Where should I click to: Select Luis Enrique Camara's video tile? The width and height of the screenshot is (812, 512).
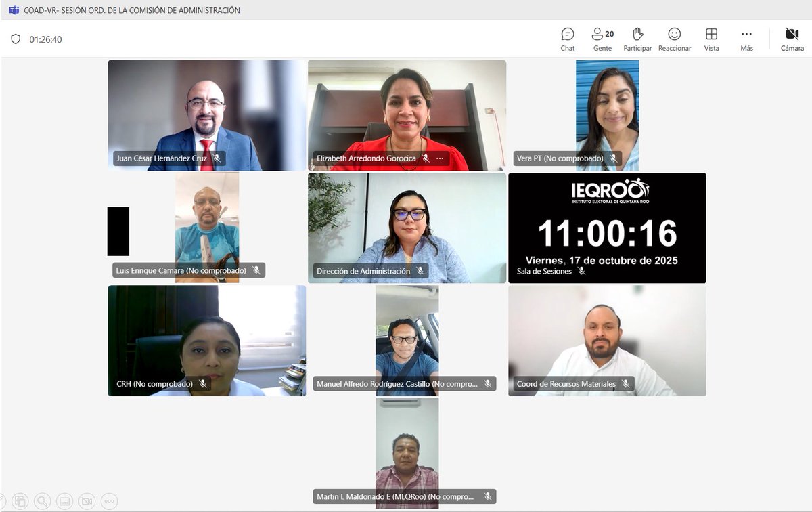(x=207, y=227)
